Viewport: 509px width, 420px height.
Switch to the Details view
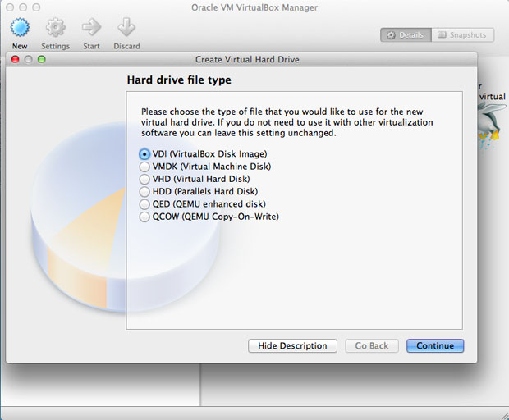tap(406, 35)
